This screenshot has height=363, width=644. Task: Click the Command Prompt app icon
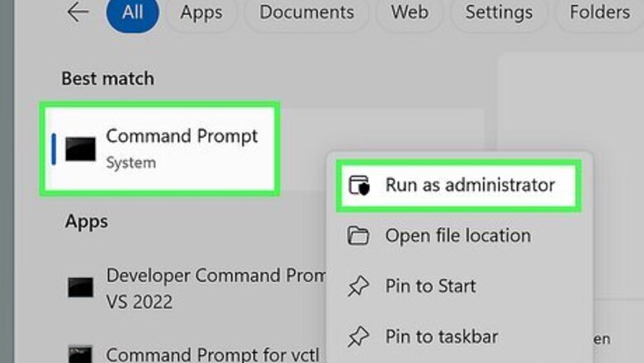point(81,148)
